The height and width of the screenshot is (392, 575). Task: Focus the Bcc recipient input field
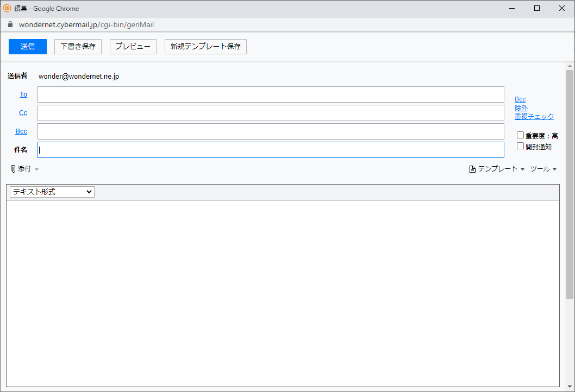[271, 131]
